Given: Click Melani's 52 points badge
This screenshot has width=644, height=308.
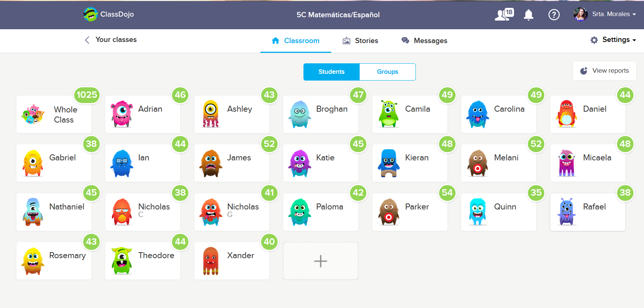Looking at the screenshot, I should pyautogui.click(x=536, y=144).
